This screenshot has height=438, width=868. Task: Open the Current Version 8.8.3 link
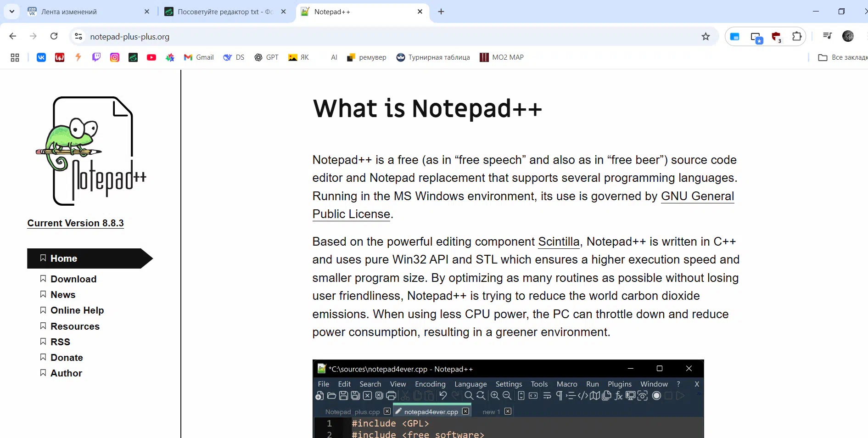click(75, 223)
